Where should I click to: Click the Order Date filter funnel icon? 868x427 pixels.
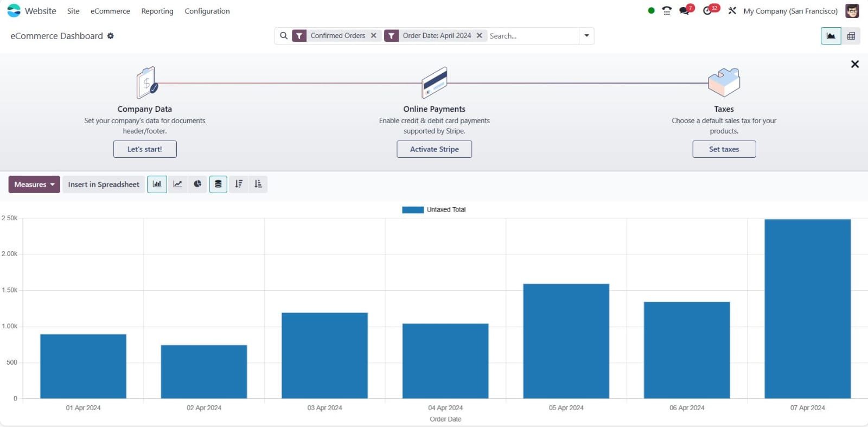point(391,36)
